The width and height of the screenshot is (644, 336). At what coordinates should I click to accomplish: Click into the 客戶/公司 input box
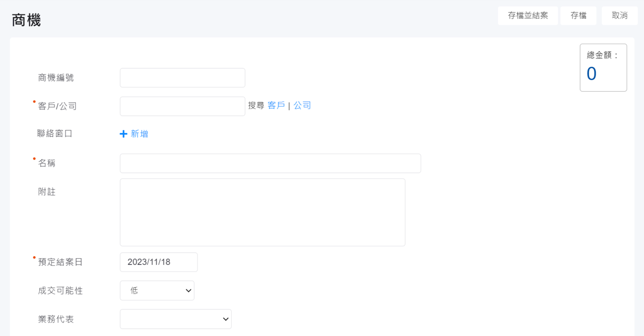182,106
